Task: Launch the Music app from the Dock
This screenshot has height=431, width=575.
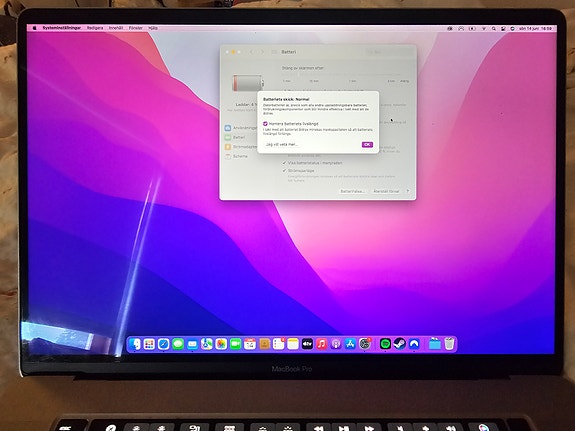Action: pos(322,344)
